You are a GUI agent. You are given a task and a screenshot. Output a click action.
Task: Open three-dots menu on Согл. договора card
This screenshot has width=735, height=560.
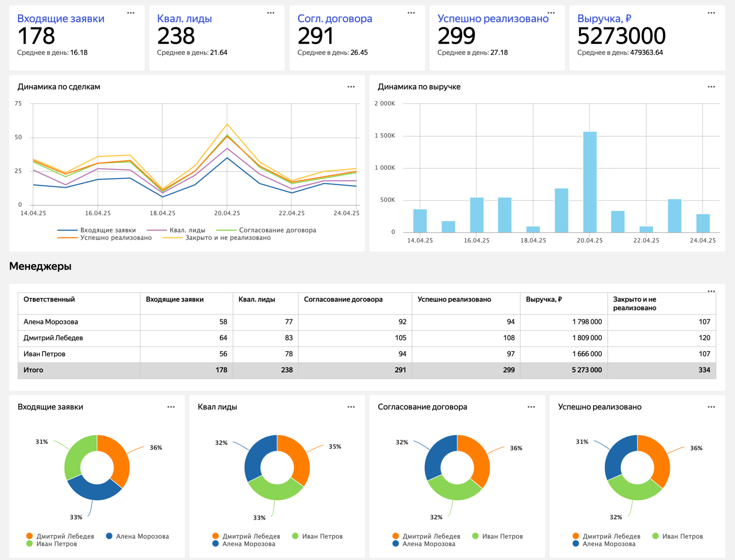[411, 13]
